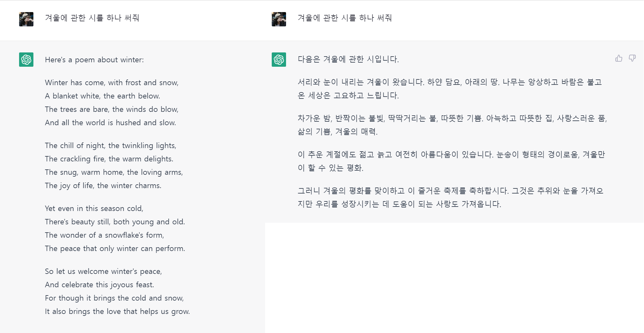This screenshot has width=644, height=333.
Task: Click the final line 'It also brings the love that helps us grow'
Action: click(117, 311)
